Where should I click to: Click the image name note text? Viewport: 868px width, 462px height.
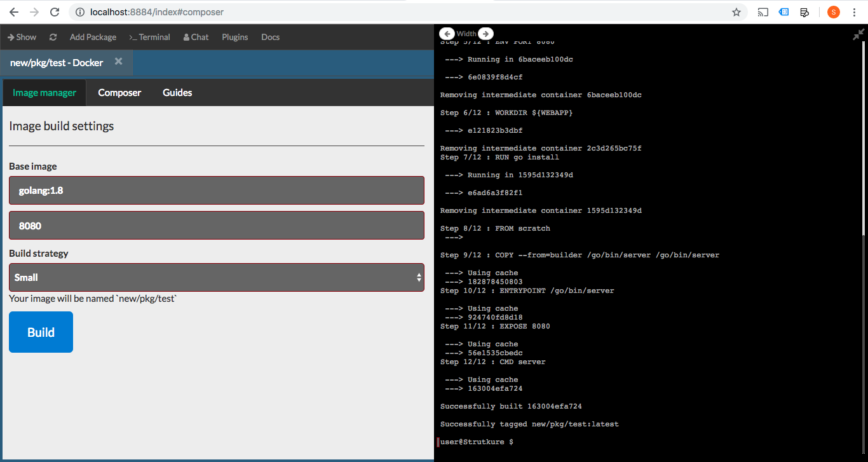tap(93, 298)
